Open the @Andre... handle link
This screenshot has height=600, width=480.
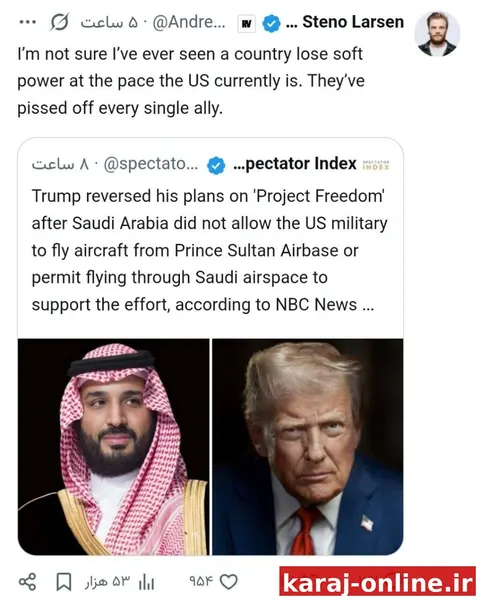click(x=189, y=23)
